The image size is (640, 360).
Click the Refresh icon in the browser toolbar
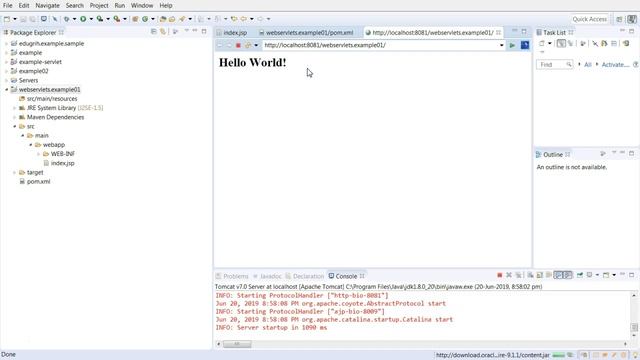(x=248, y=45)
